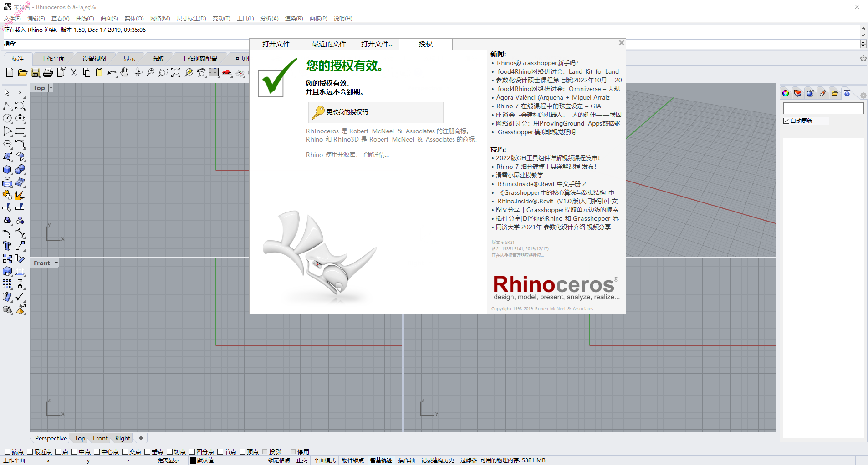
Task: Select the Rectangular array tool
Action: point(7,284)
